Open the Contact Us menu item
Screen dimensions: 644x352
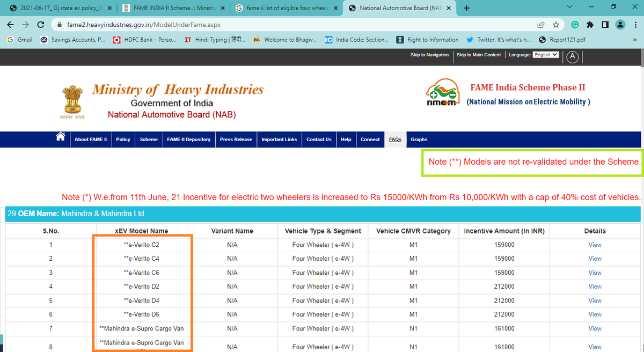coord(319,140)
